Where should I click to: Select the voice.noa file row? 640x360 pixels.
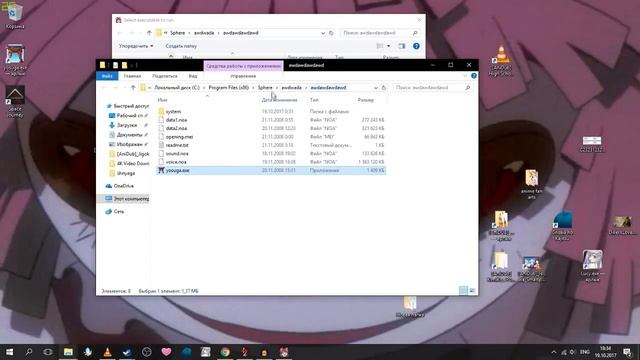click(x=271, y=162)
